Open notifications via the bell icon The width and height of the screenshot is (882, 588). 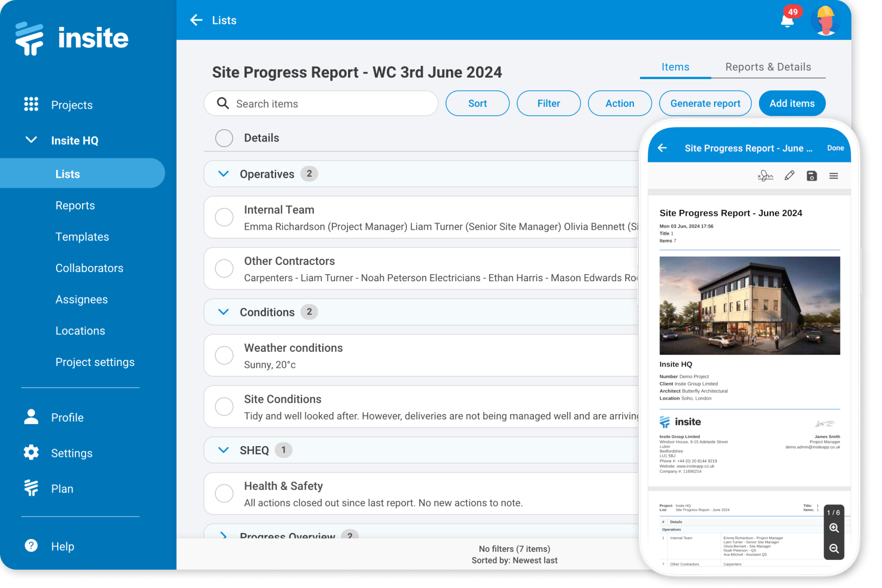pyautogui.click(x=787, y=20)
